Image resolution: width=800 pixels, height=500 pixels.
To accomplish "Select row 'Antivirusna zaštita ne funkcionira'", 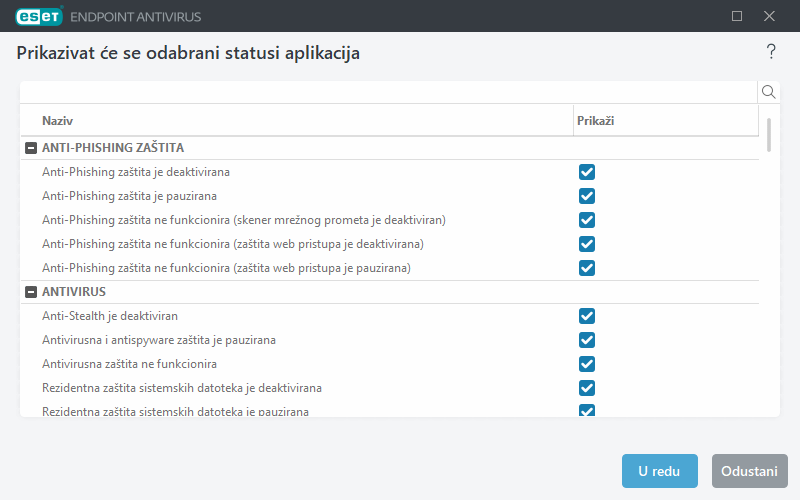I will point(390,364).
